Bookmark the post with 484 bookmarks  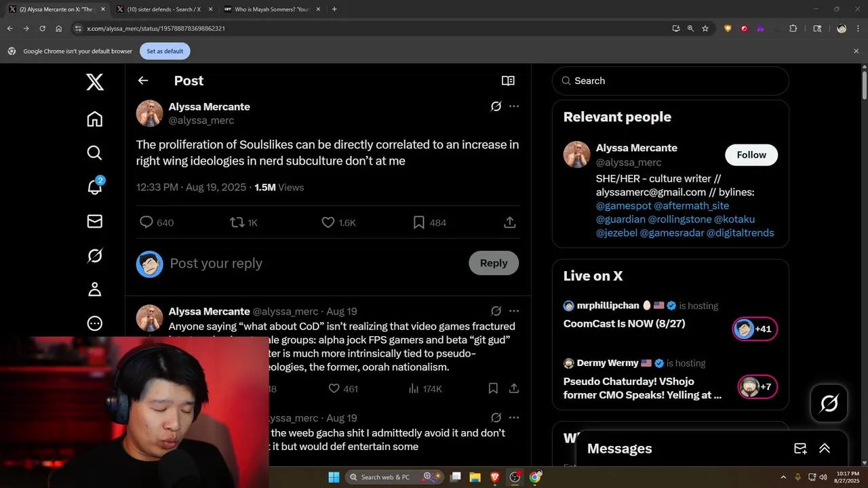[x=429, y=222]
